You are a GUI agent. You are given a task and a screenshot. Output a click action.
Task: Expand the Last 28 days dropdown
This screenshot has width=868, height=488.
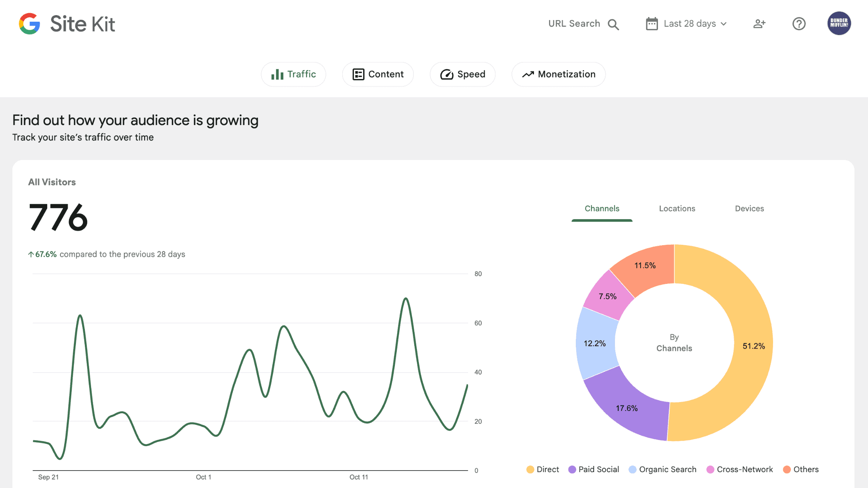coord(689,24)
